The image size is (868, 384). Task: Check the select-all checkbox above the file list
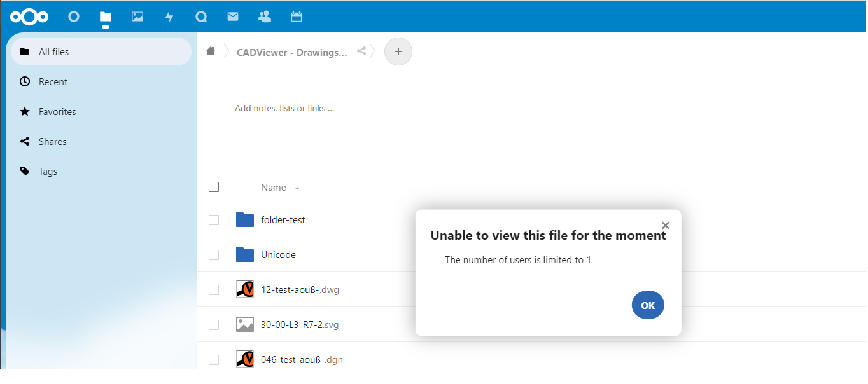(x=214, y=187)
